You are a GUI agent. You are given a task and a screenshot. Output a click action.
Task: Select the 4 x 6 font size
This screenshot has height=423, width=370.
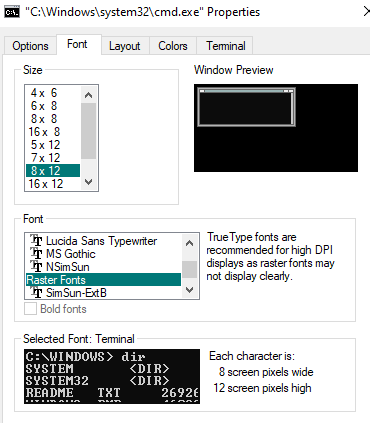[53, 93]
